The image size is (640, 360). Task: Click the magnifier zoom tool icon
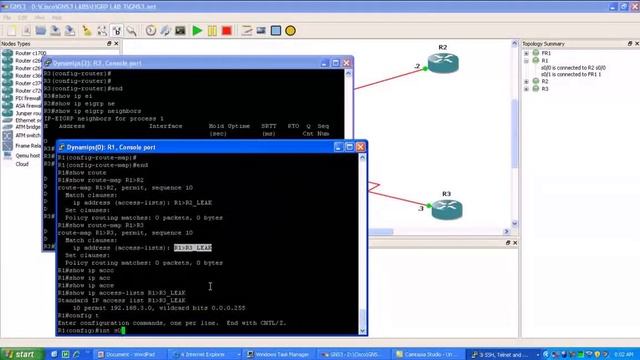[131, 31]
